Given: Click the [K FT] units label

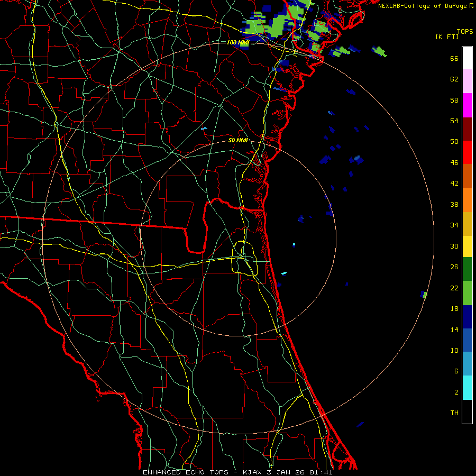Looking at the screenshot, I should click(x=447, y=36).
